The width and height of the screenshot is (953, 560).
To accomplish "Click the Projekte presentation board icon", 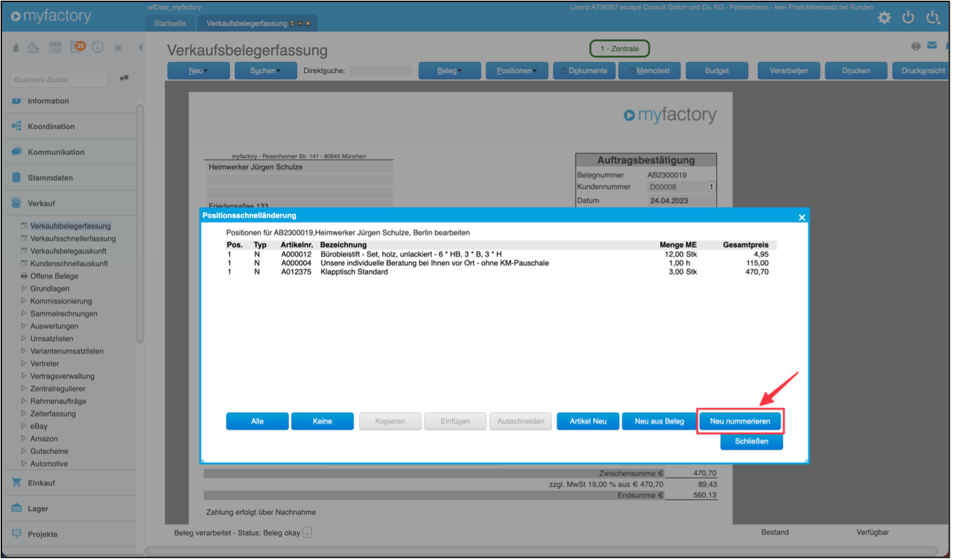I will coord(16,534).
